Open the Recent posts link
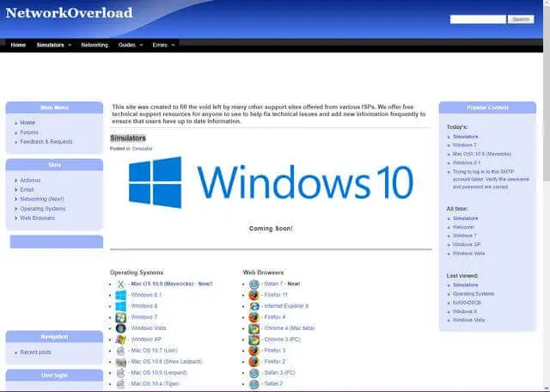550x392 pixels. click(36, 352)
